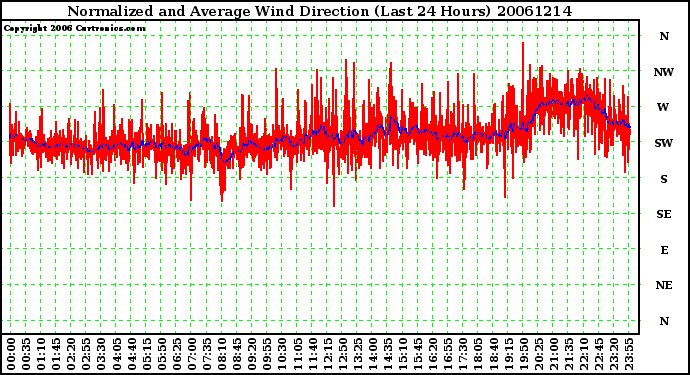
Task: Click the '15:10' time axis label
Action: pyautogui.click(x=403, y=354)
